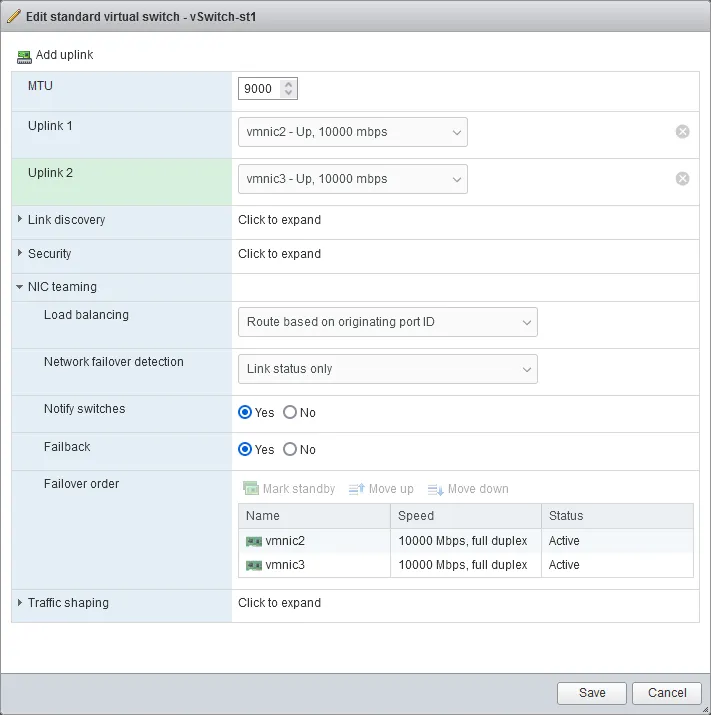
Task: Open the Uplink 1 vmnic2 dropdown
Action: pos(352,132)
